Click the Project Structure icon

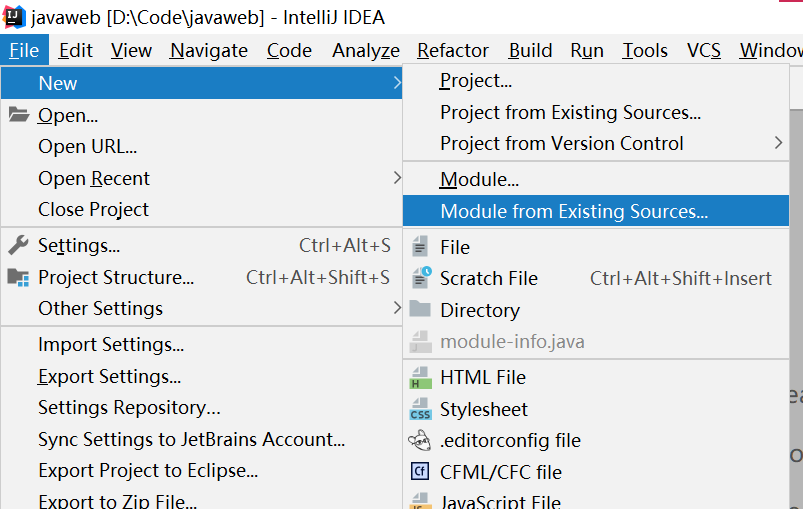tap(18, 277)
